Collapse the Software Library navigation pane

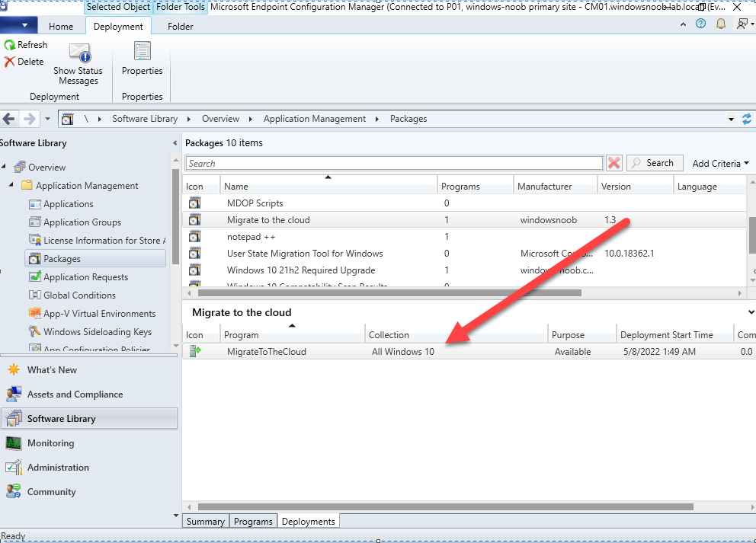(175, 143)
